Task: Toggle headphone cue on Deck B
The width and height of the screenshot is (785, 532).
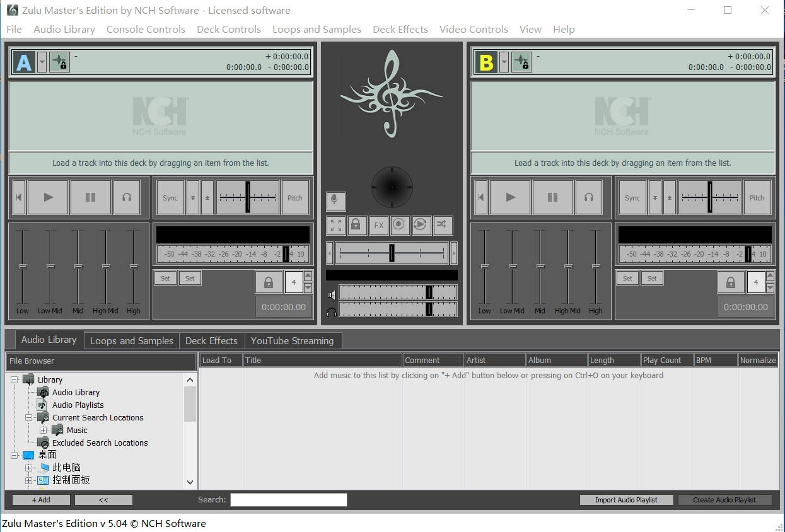Action: coord(589,197)
